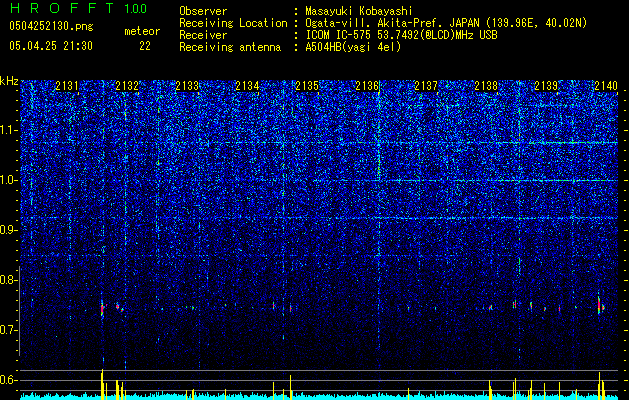
Task: Click the meteor count value 22
Action: 145,46
